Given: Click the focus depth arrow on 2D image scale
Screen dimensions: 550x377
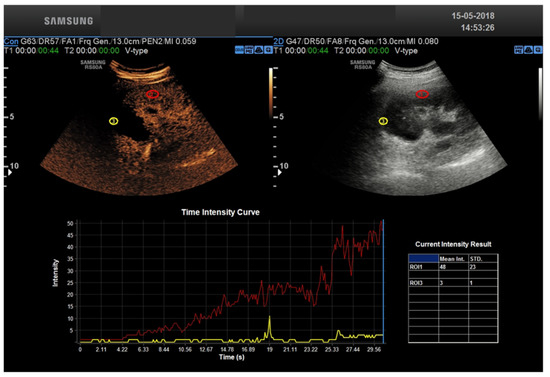Looking at the screenshot, I should pos(280,173).
